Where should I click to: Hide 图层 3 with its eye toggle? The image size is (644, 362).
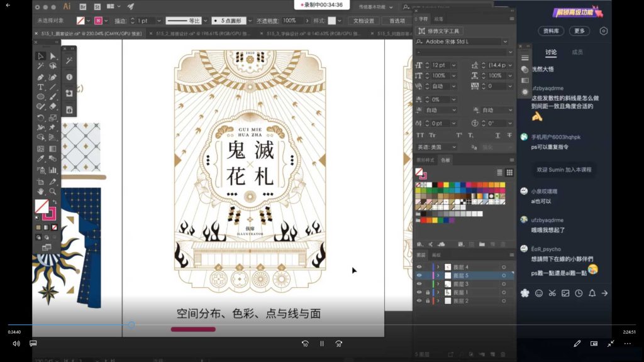tap(419, 283)
